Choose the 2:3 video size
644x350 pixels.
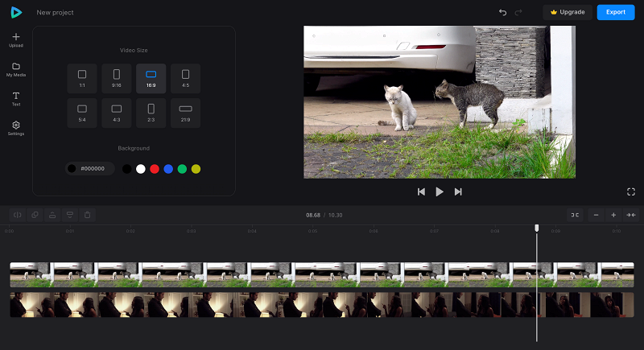pyautogui.click(x=151, y=113)
